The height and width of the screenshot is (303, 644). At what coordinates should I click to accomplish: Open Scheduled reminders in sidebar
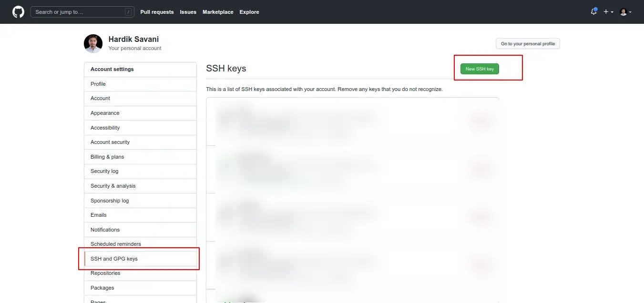(116, 244)
